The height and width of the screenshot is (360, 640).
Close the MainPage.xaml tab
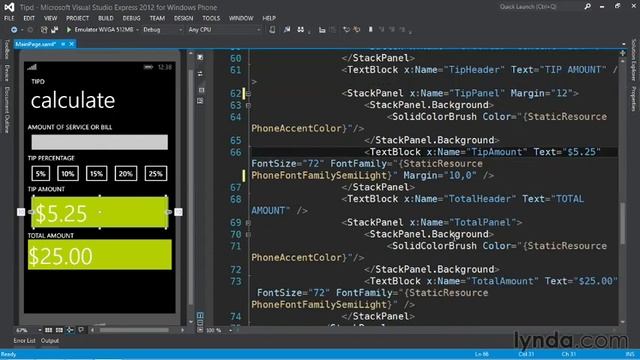(x=71, y=44)
